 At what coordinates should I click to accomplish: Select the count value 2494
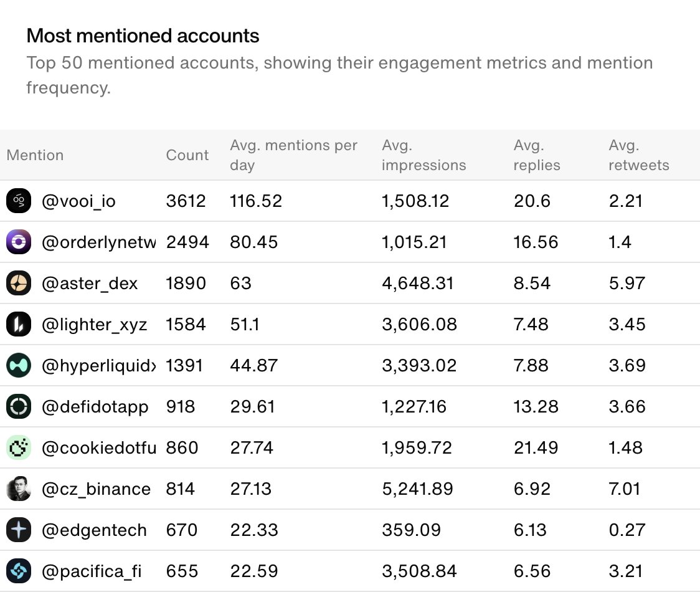(187, 242)
